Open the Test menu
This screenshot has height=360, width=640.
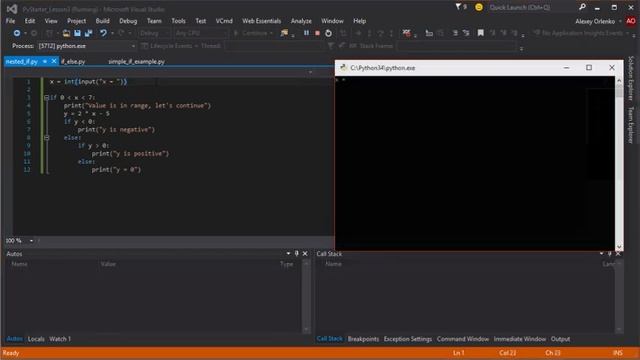click(201, 21)
